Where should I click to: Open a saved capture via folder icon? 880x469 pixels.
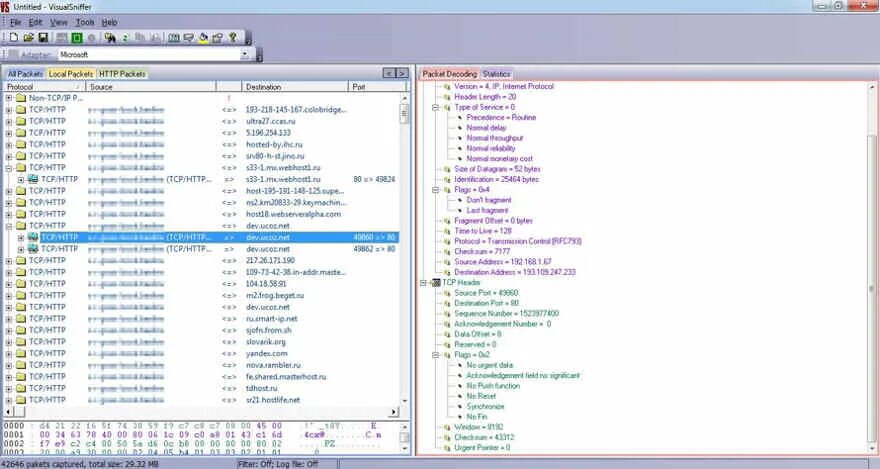[x=29, y=38]
